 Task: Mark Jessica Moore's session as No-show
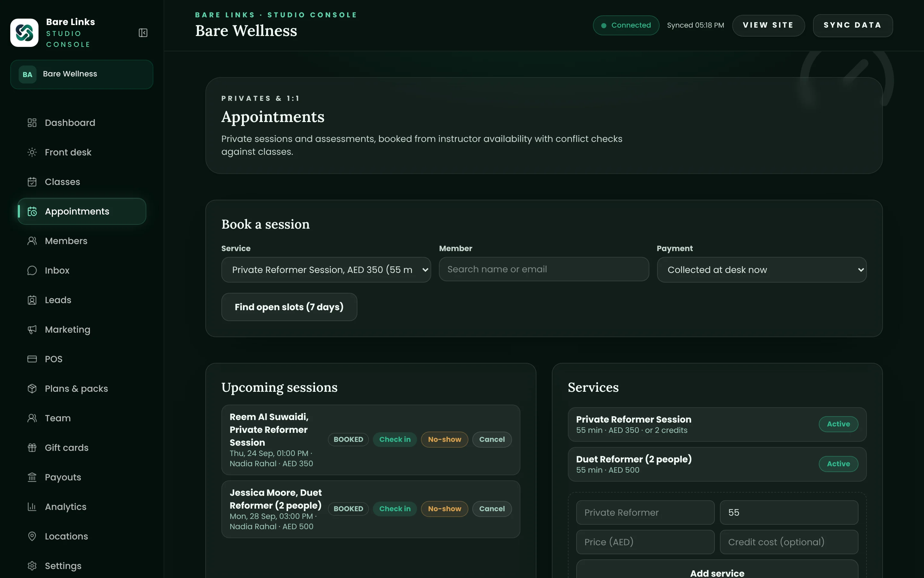(444, 509)
